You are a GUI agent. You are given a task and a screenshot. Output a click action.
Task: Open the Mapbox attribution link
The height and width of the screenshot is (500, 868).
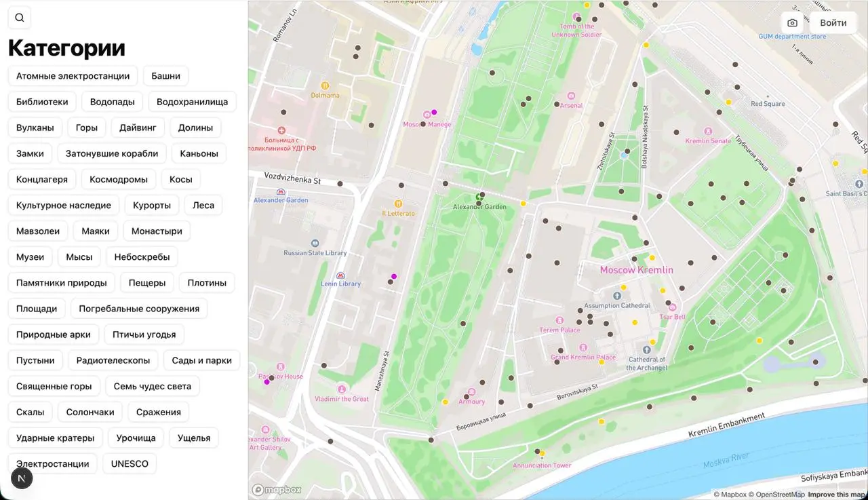(730, 495)
